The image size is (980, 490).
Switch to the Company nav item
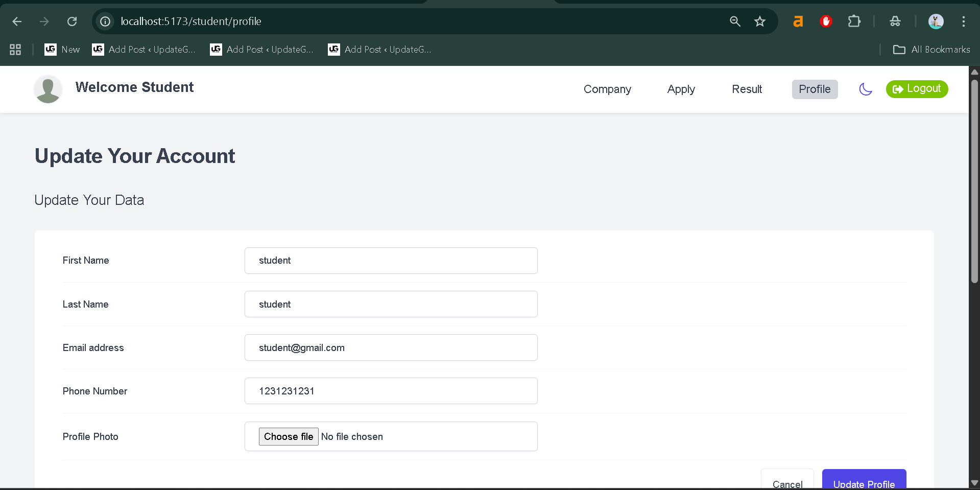pyautogui.click(x=607, y=89)
